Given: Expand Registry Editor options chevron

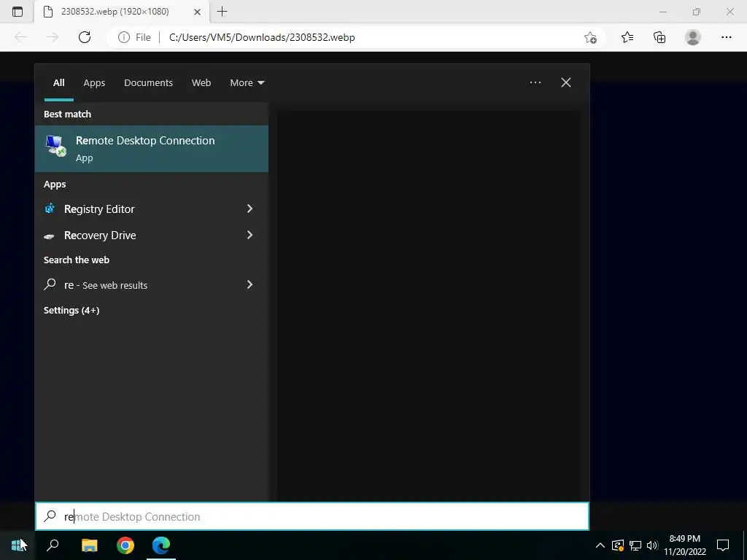Looking at the screenshot, I should pyautogui.click(x=249, y=209).
